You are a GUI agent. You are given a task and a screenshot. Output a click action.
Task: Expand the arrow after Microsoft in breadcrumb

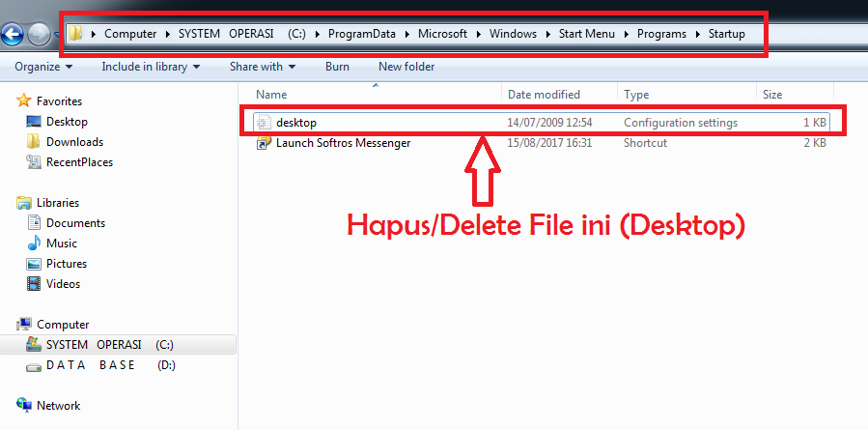click(x=479, y=35)
